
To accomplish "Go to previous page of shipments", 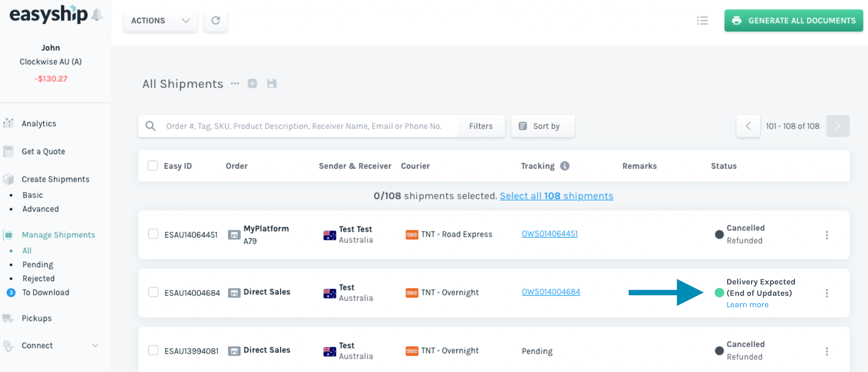I will (x=748, y=126).
